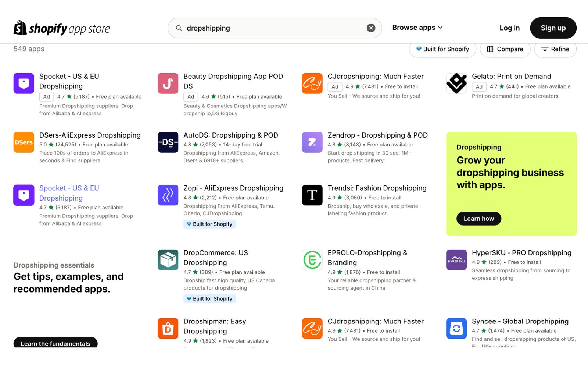Open Syncee - Global Dropshipping link
The image size is (588, 368).
point(520,321)
